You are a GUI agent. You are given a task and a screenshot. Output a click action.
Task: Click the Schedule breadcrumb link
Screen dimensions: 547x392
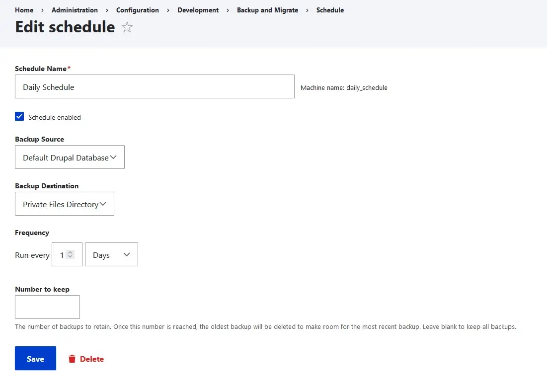click(x=330, y=10)
